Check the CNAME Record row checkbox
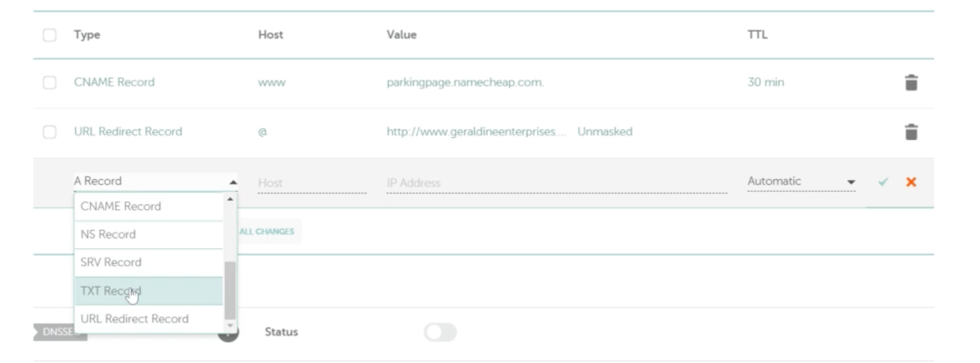980x363 pixels. pos(50,83)
